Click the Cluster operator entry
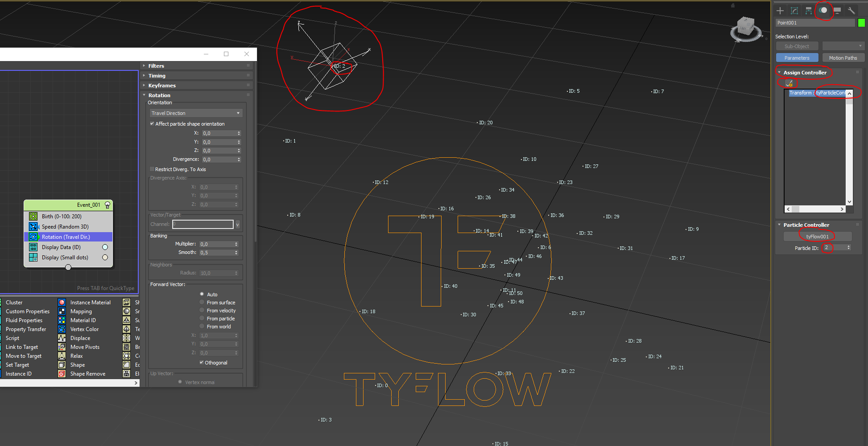The height and width of the screenshot is (446, 868). click(14, 303)
